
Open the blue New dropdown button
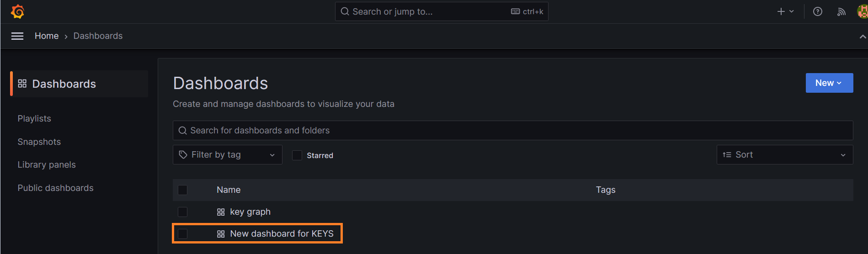pos(829,83)
